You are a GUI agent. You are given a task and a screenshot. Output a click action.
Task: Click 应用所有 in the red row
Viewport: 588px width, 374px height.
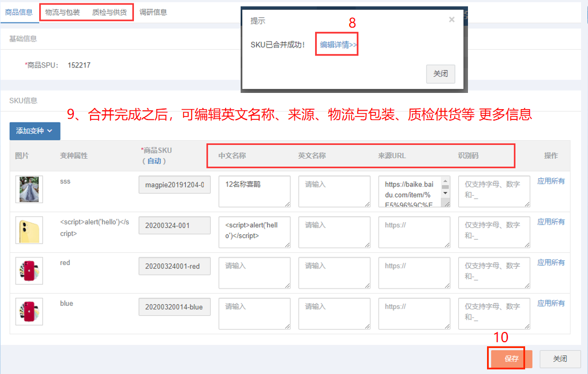(551, 263)
